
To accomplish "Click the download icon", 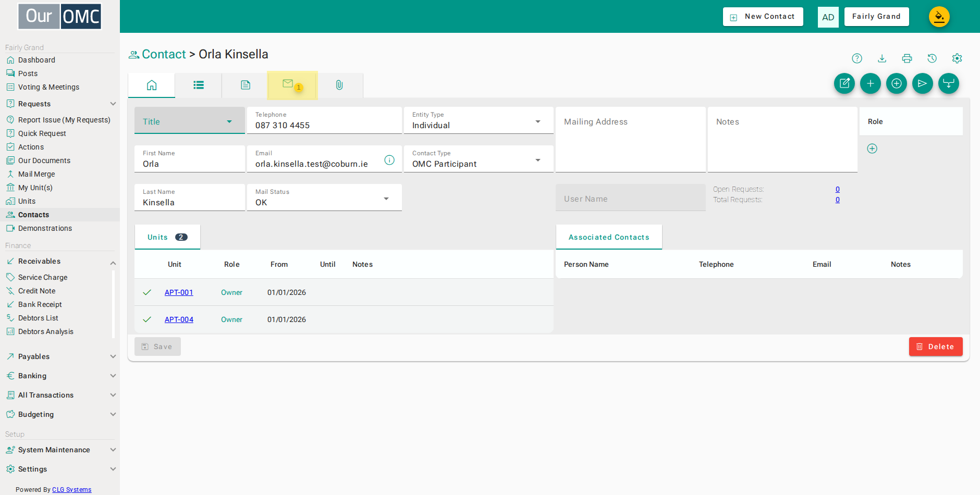I will tap(882, 58).
